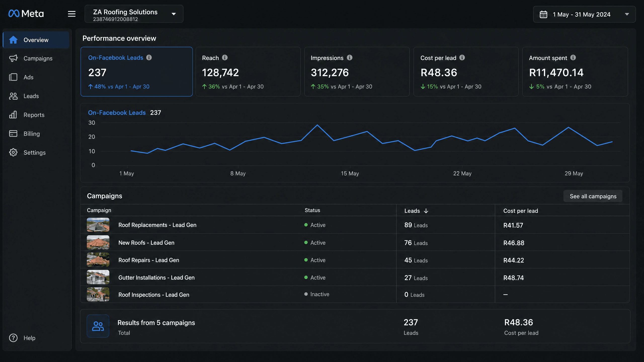This screenshot has width=644, height=362.
Task: Click the calendar icon in date picker
Action: pyautogui.click(x=543, y=14)
